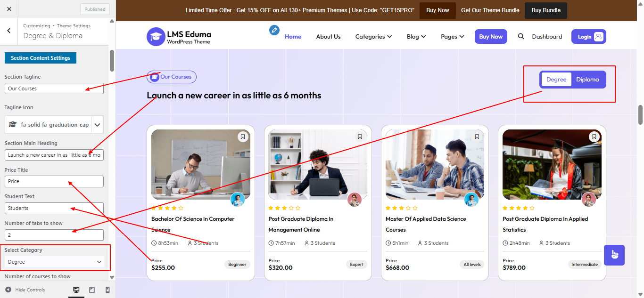This screenshot has width=644, height=298.
Task: Expand the Tagline Icon dropdown
Action: pos(97,124)
